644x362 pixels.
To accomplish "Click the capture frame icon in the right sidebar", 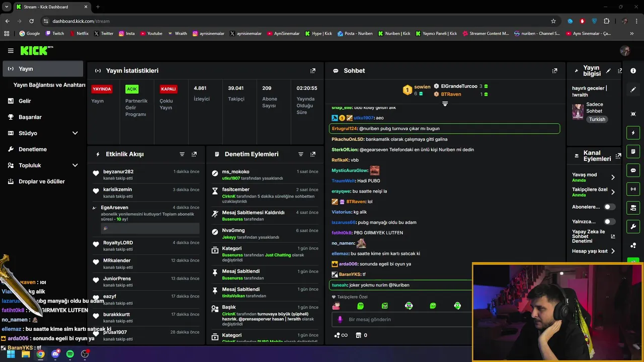I will [x=633, y=114].
